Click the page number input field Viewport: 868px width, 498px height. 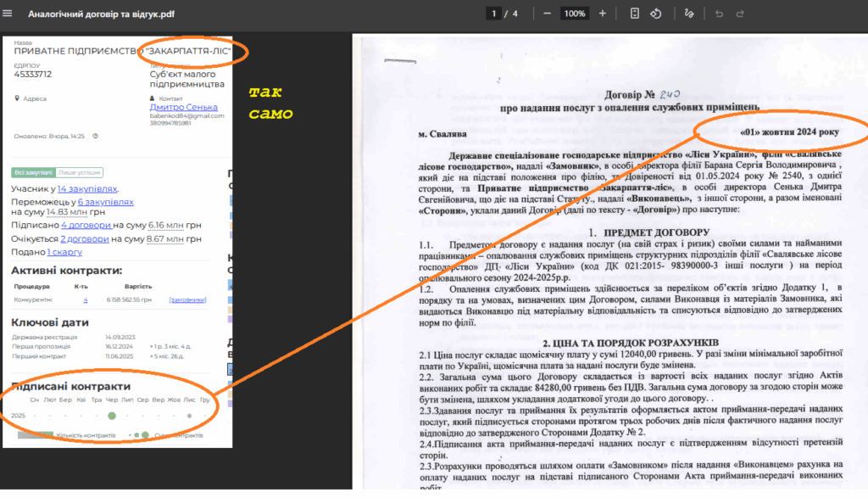493,14
